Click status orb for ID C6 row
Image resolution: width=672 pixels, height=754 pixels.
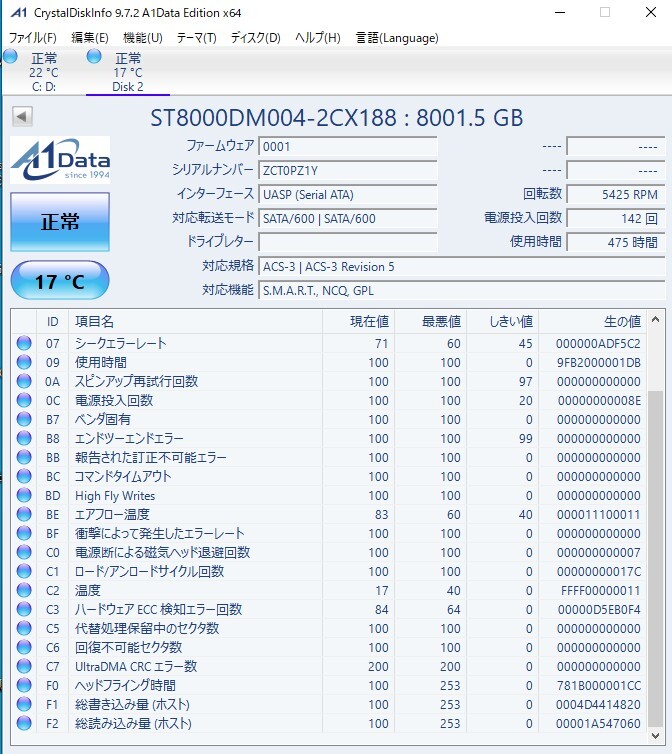tap(24, 647)
